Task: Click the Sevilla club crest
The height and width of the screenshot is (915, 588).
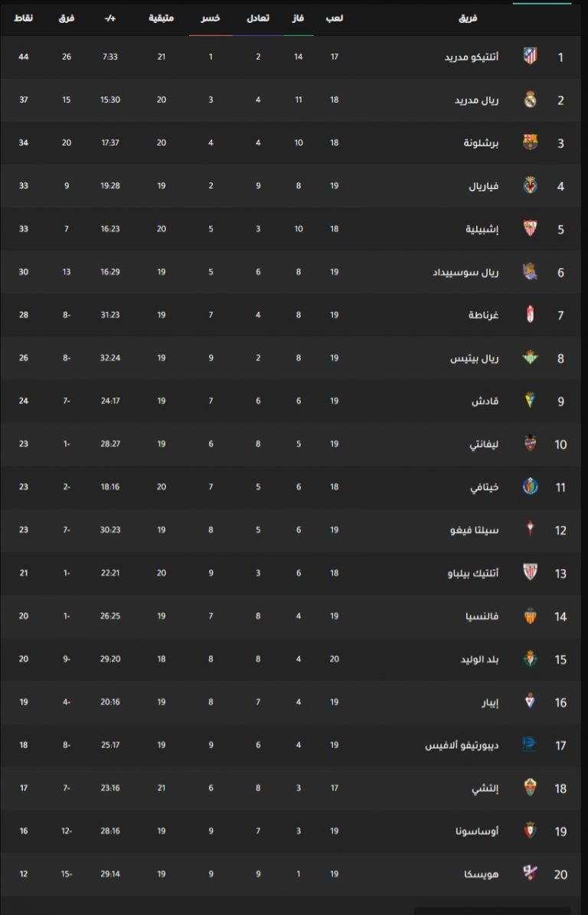Action: pos(530,229)
